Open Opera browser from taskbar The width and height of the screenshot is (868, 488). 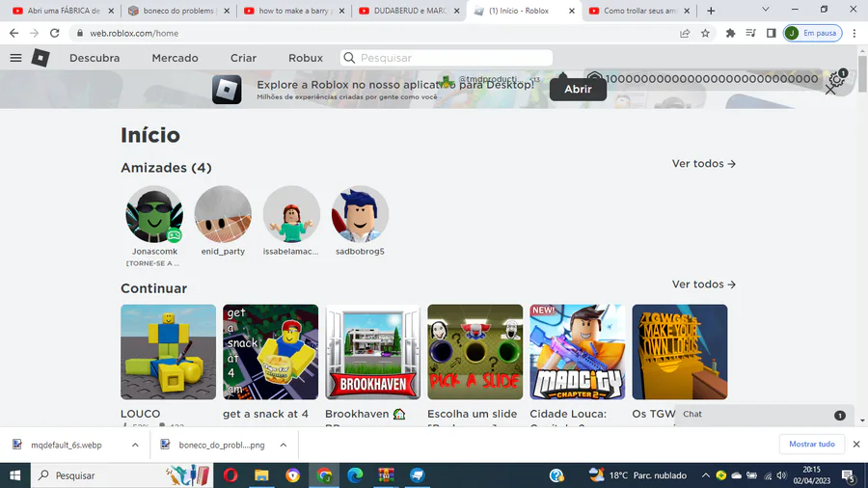[x=231, y=475]
